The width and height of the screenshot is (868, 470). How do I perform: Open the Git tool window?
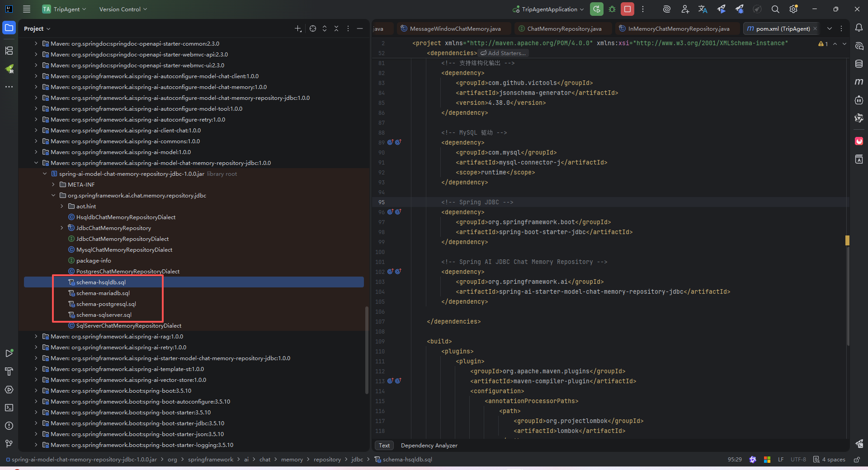coord(9,444)
